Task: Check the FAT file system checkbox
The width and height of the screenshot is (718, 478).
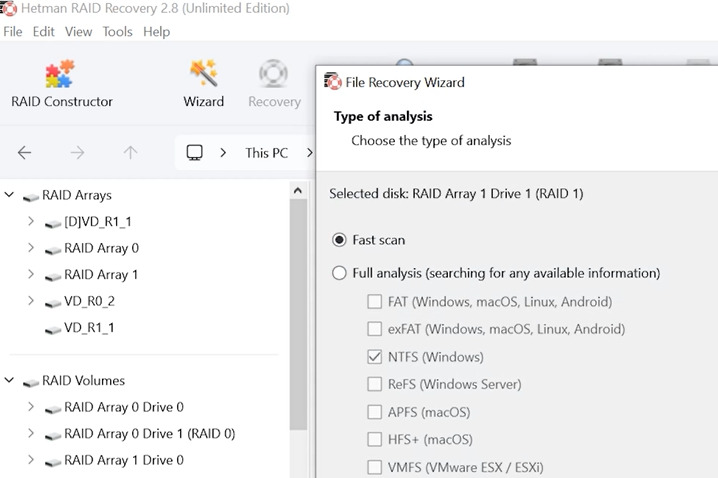Action: (375, 302)
